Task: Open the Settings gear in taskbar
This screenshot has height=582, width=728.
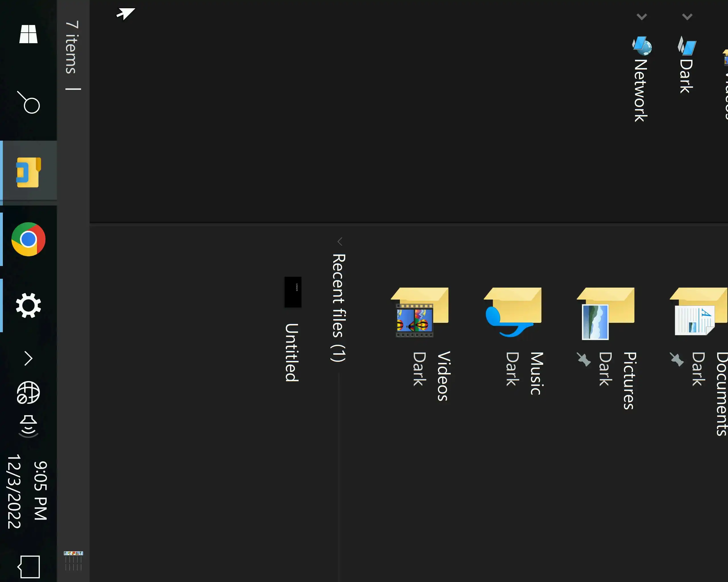Action: (x=28, y=305)
